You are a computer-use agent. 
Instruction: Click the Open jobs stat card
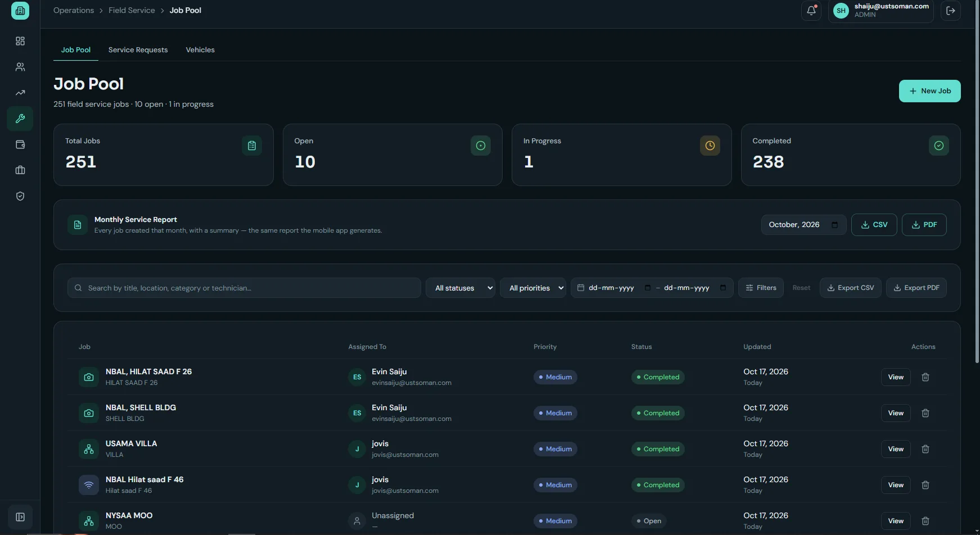click(392, 155)
